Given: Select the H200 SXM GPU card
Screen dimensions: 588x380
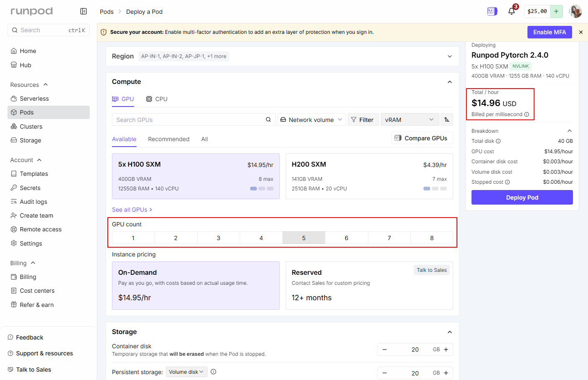Looking at the screenshot, I should click(x=369, y=176).
